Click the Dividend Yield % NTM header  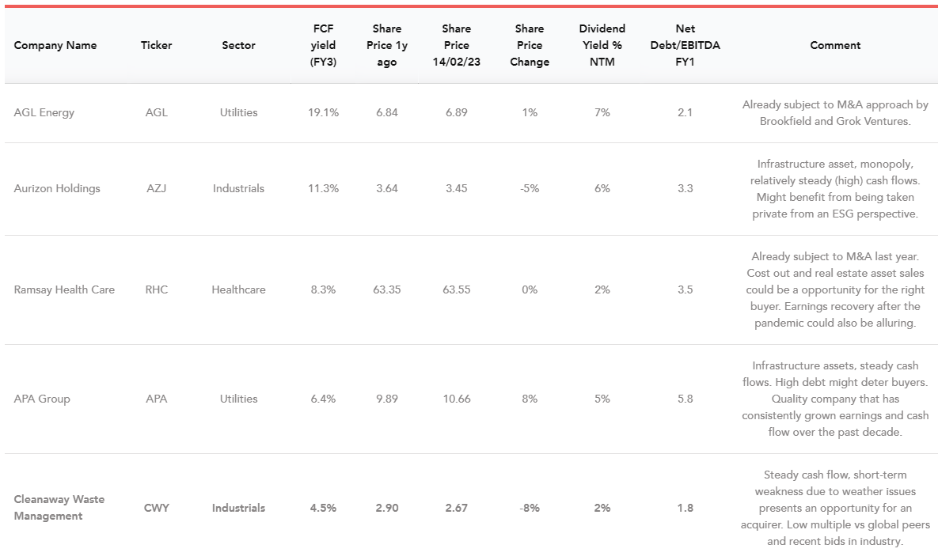602,45
